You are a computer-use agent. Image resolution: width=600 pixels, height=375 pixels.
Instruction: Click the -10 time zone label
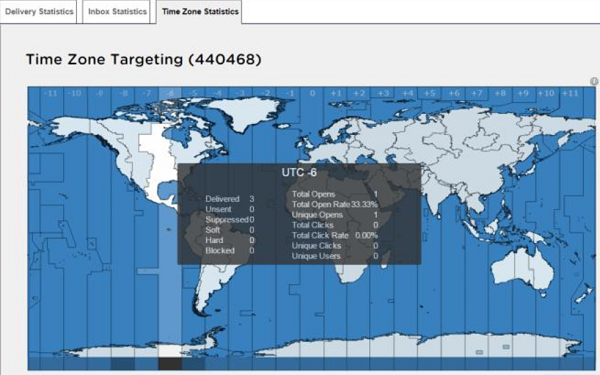[x=75, y=93]
